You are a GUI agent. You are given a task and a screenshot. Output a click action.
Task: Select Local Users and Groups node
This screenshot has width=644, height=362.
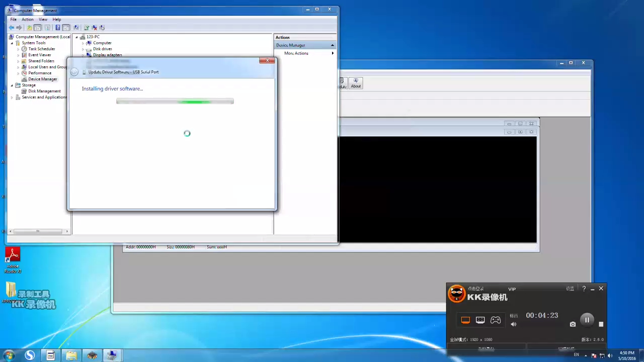click(x=47, y=67)
